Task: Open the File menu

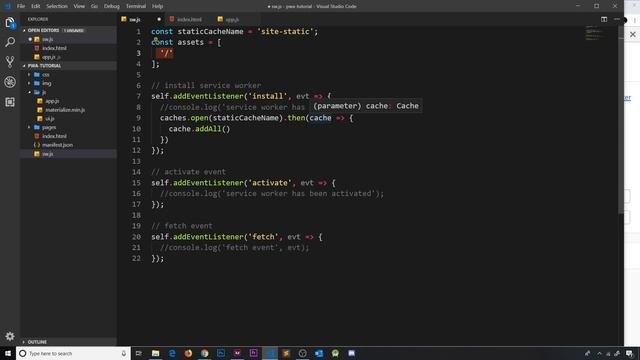Action: click(21, 6)
